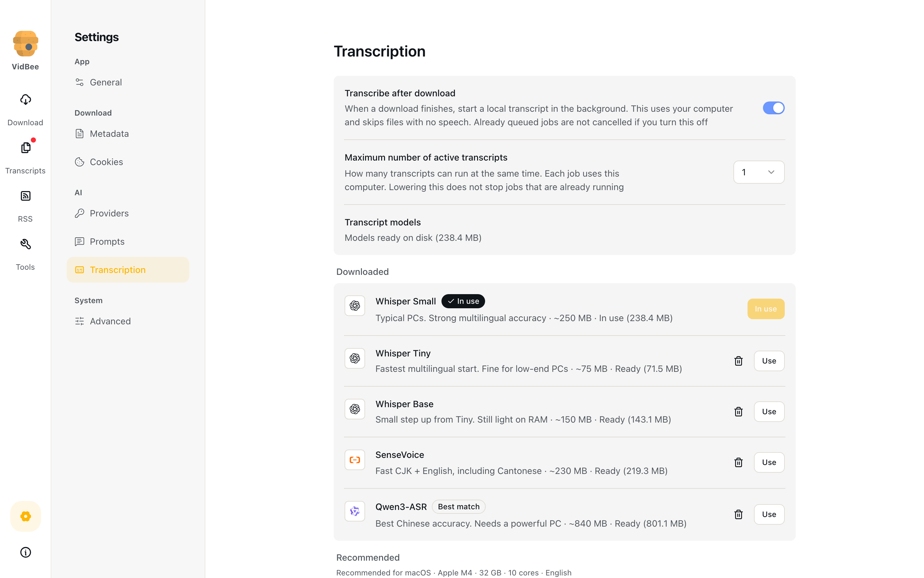Delete the Qwen3-ASR model
924x578 pixels.
tap(739, 514)
